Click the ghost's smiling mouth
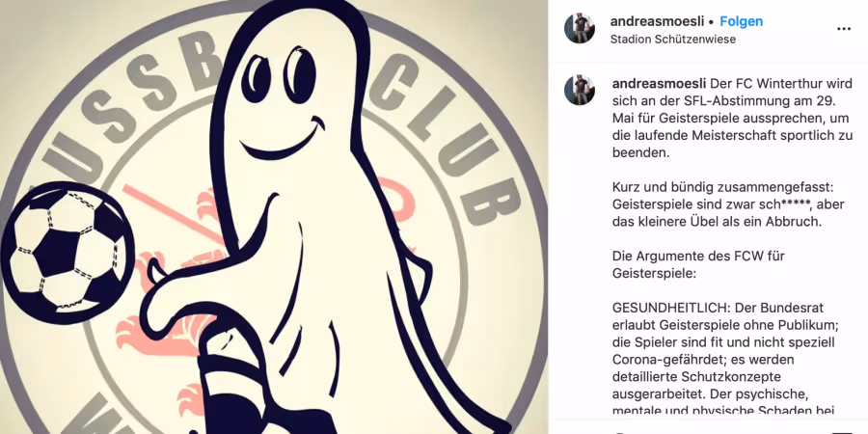 coord(282,138)
